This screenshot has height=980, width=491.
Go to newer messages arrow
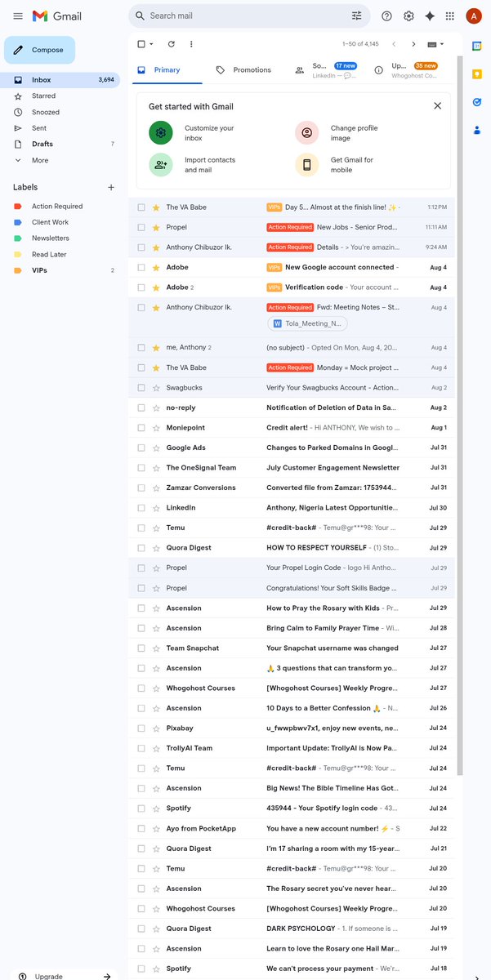[x=394, y=44]
